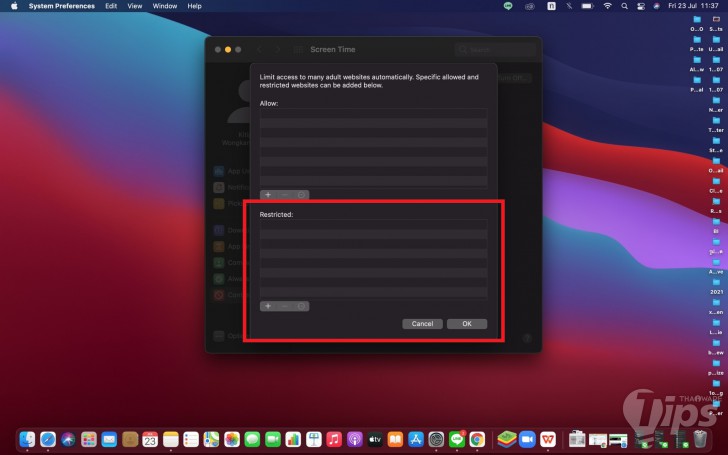Open Google Chrome from the Dock
Screen dimensions: 728x455
click(477, 439)
